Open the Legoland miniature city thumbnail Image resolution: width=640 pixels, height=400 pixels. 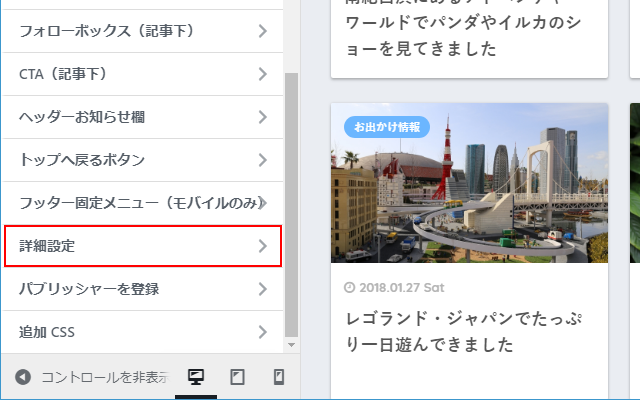click(469, 183)
